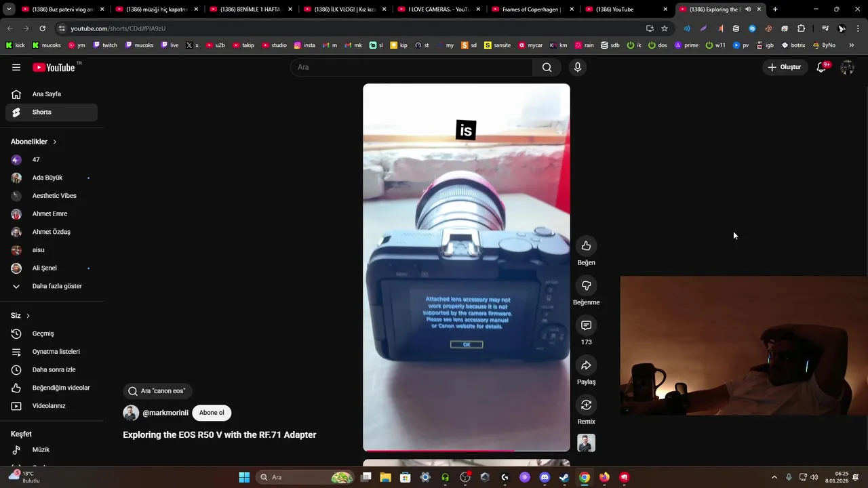Share the short via Paylaş

pos(586,365)
